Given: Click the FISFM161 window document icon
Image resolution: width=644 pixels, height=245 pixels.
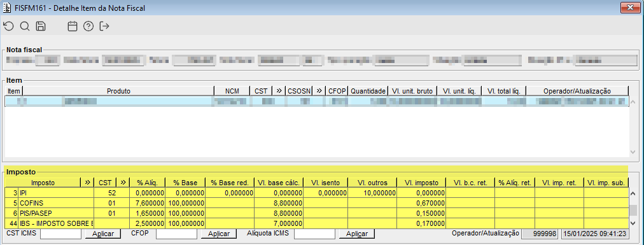Looking at the screenshot, I should pyautogui.click(x=6, y=8).
